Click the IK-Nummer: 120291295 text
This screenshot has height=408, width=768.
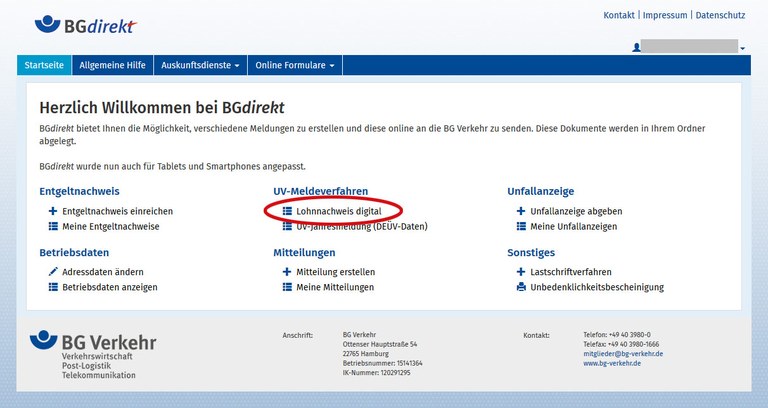tap(377, 373)
